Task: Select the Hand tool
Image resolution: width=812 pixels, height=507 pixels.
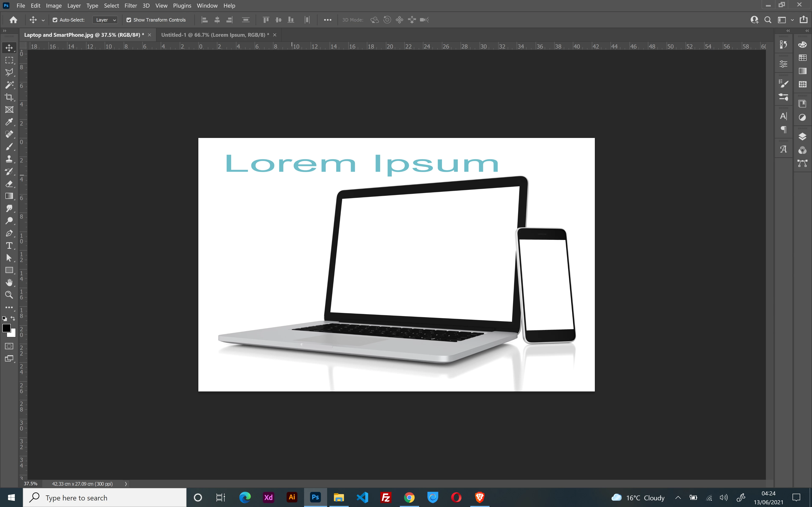Action: (9, 283)
